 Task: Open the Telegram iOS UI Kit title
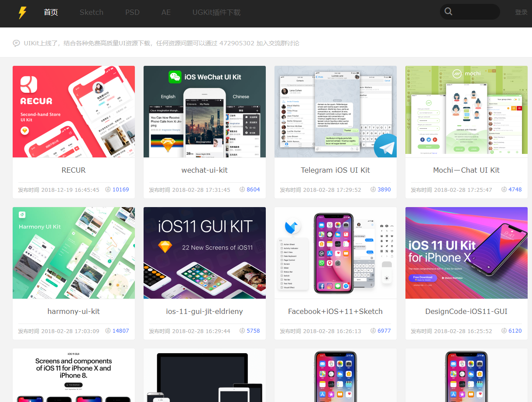tap(335, 170)
